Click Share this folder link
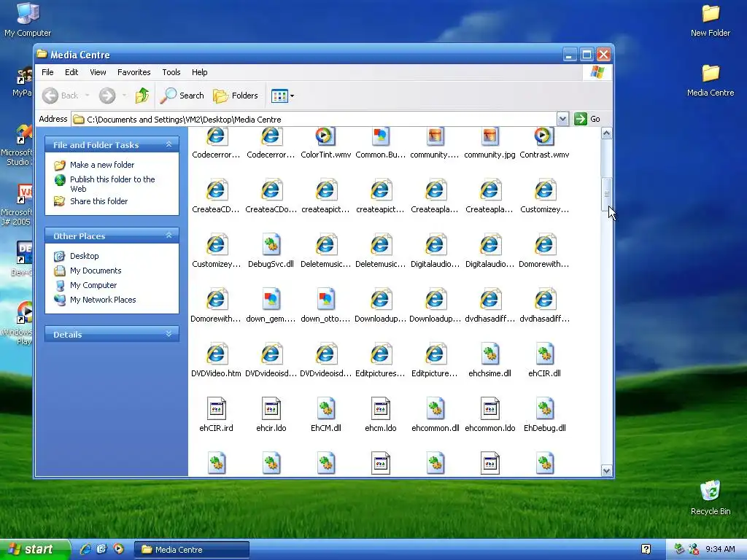The height and width of the screenshot is (560, 747). pos(98,201)
